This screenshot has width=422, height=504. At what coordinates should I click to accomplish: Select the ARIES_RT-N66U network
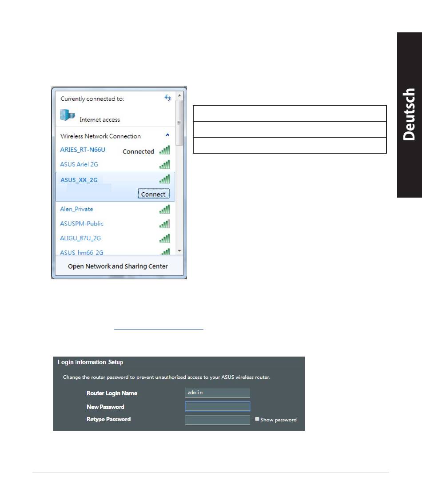(83, 150)
